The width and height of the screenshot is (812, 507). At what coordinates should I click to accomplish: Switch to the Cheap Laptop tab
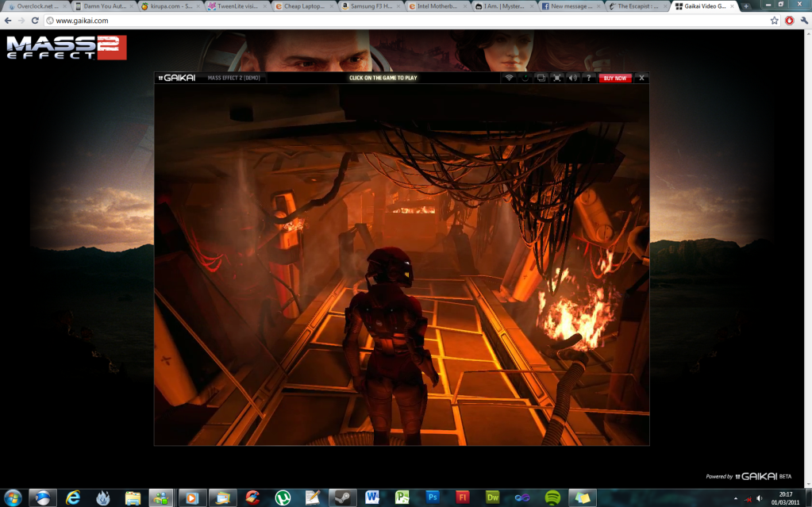[303, 6]
